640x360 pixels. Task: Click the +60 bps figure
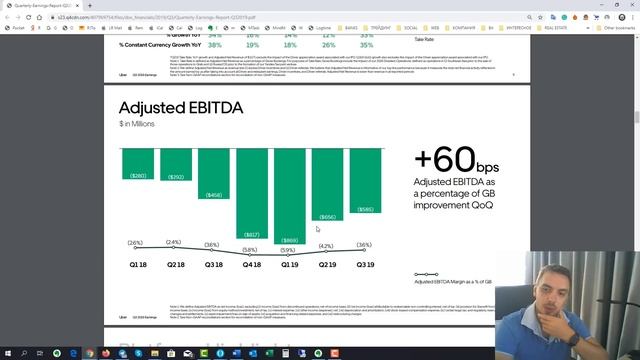coord(456,160)
